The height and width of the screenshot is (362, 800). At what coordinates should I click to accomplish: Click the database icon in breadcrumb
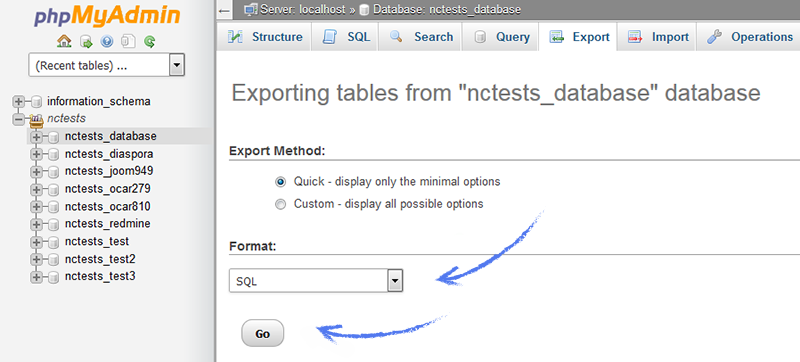pyautogui.click(x=365, y=10)
